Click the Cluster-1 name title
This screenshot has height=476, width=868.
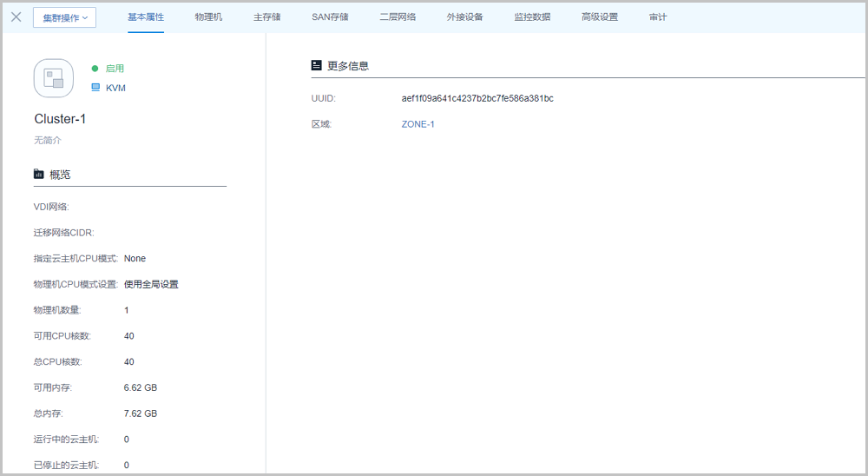click(x=60, y=119)
